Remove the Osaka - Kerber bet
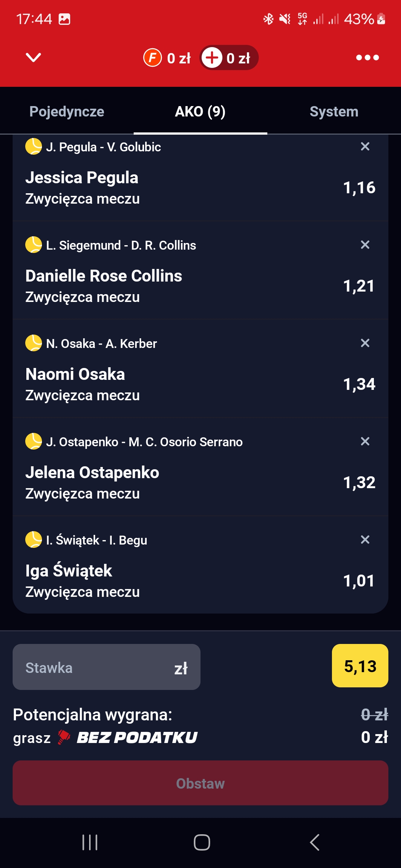401x868 pixels. tap(365, 343)
